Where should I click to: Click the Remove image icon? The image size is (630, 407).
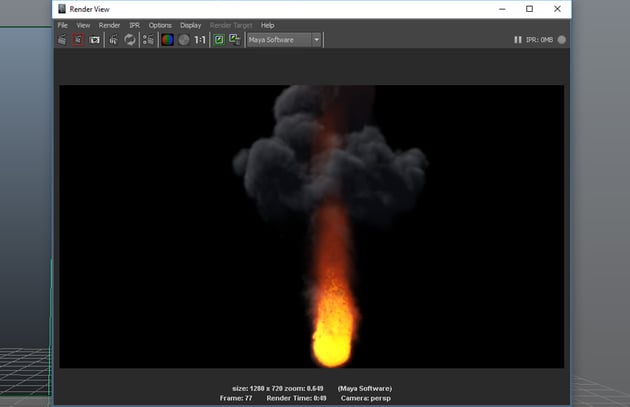pyautogui.click(x=235, y=40)
